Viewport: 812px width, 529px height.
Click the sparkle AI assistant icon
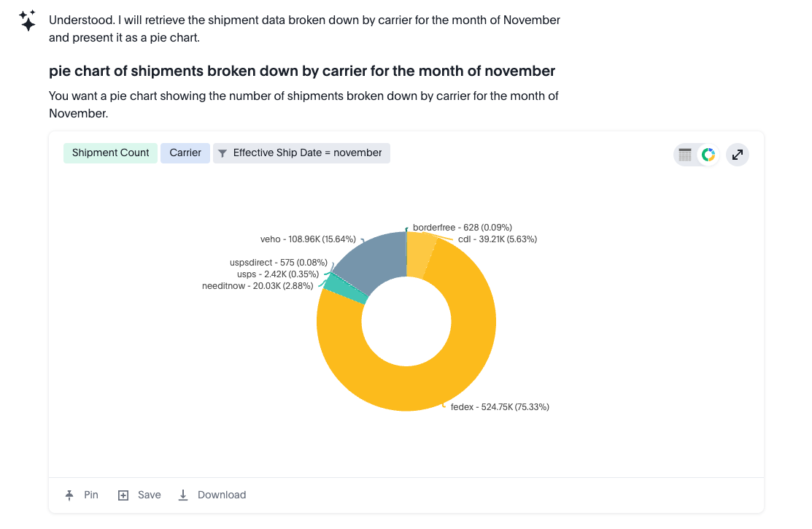coord(28,20)
